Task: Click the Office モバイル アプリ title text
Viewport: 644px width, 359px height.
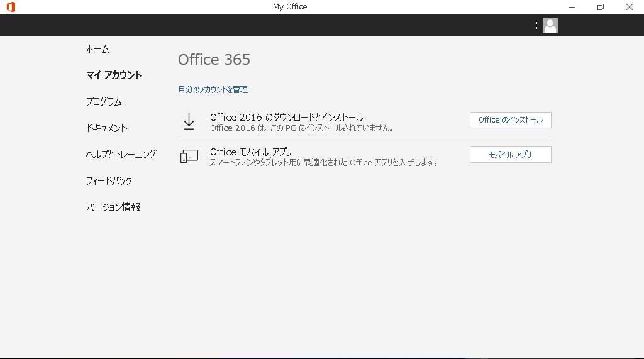Action: click(251, 152)
